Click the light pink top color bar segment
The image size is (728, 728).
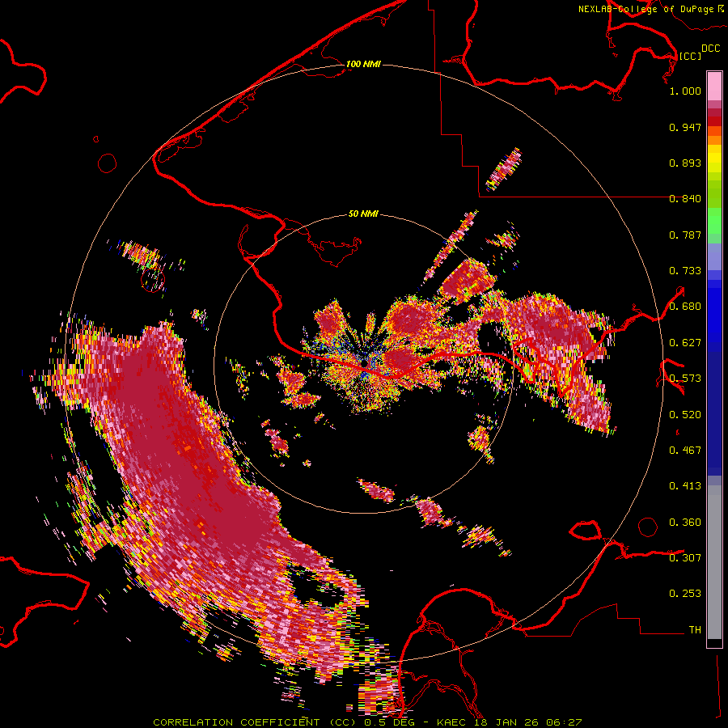tap(714, 86)
